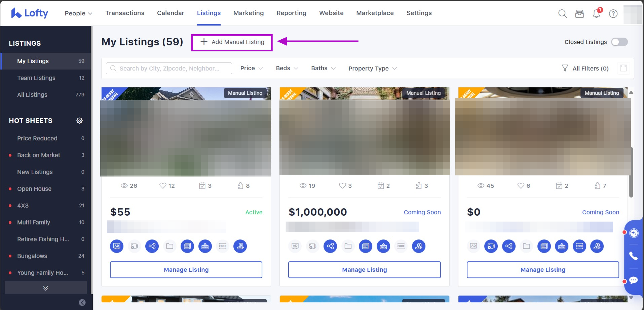Click the search by city input field

(169, 69)
